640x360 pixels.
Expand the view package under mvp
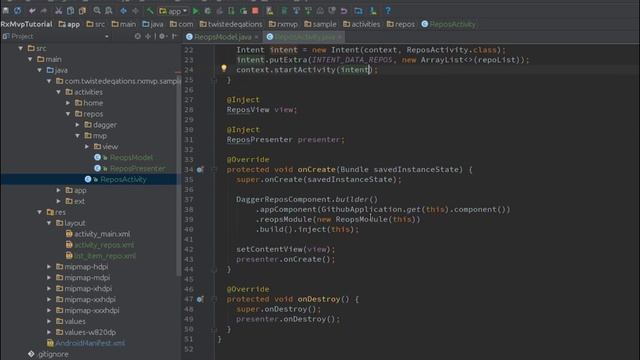click(87, 147)
